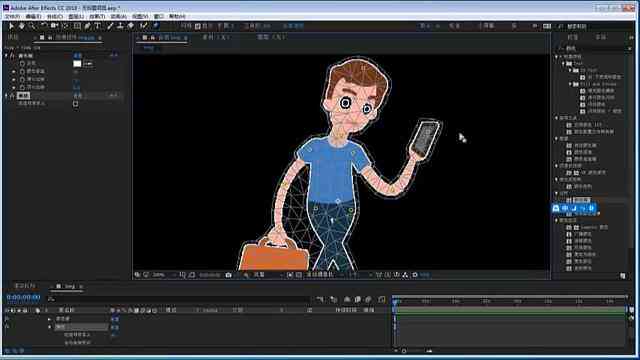Expand second property under first effect

coord(14,71)
